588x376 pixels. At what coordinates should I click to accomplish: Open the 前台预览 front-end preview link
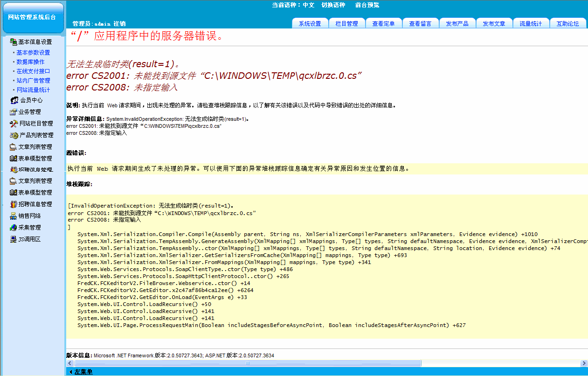tap(367, 5)
